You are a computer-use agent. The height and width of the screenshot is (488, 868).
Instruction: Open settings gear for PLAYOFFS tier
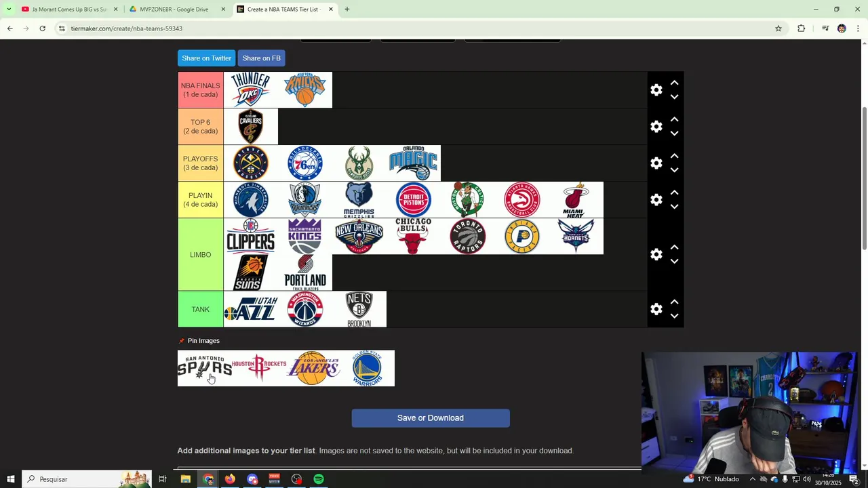point(656,163)
